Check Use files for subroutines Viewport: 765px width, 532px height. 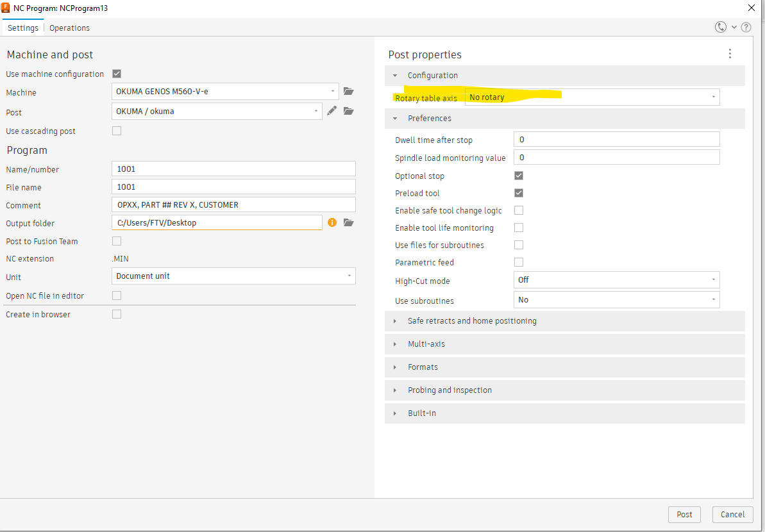tap(519, 245)
